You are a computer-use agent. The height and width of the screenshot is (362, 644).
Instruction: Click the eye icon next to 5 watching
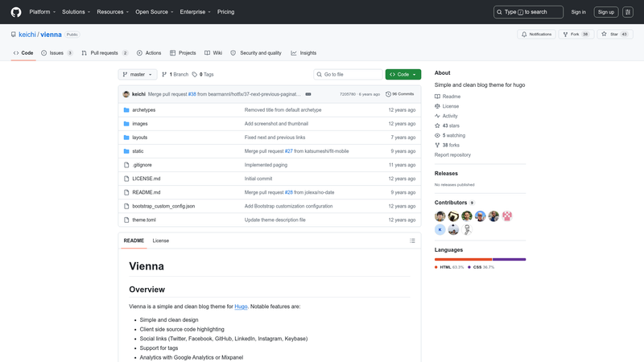coord(437,135)
